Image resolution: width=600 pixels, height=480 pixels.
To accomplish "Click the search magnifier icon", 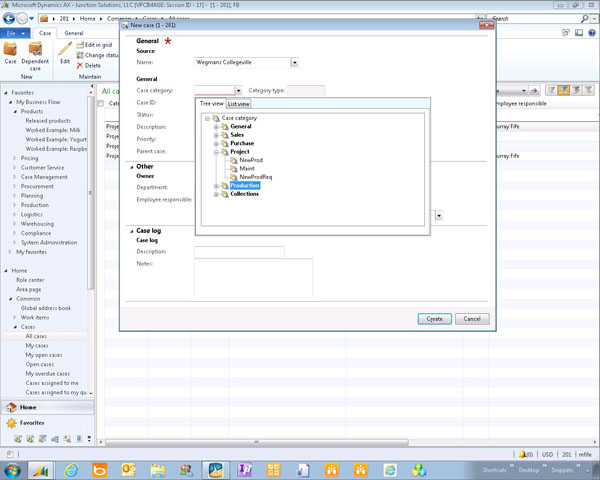I will [x=584, y=18].
